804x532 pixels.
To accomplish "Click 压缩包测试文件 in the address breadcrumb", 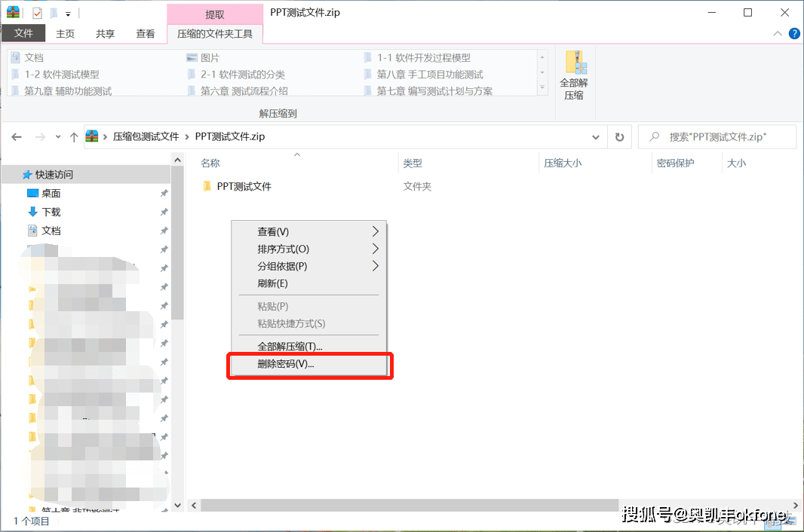I will [x=146, y=137].
